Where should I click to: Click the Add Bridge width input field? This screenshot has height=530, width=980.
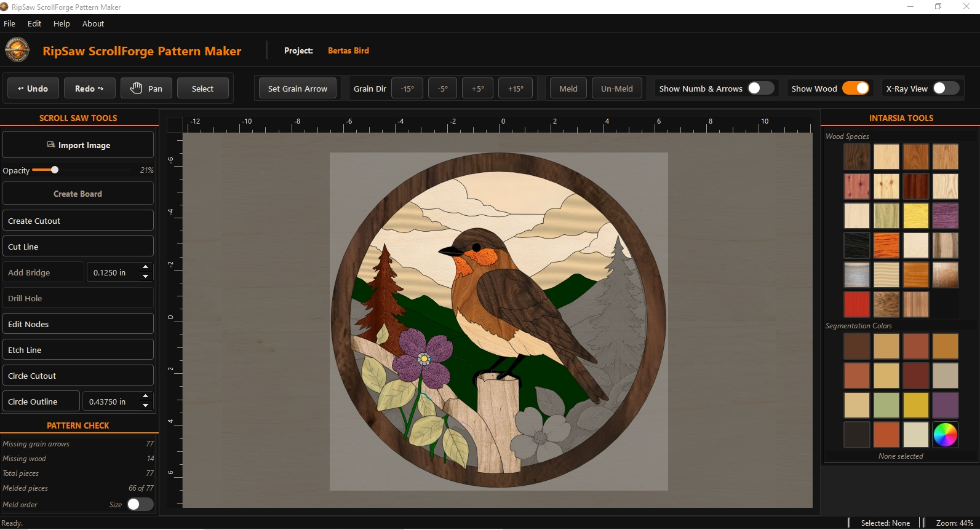(114, 272)
